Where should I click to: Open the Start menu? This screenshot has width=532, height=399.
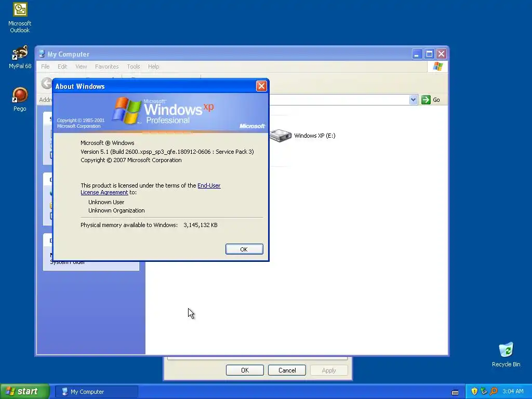pos(24,392)
